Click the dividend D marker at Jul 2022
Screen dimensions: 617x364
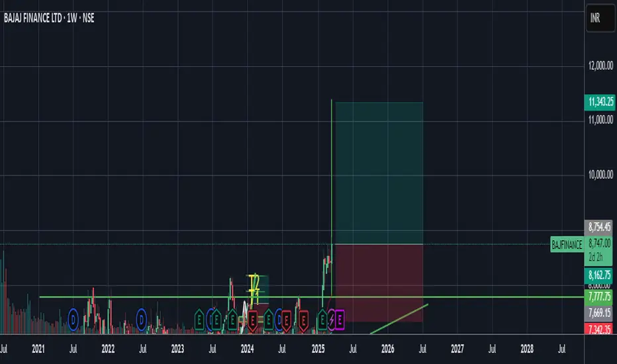[142, 320]
